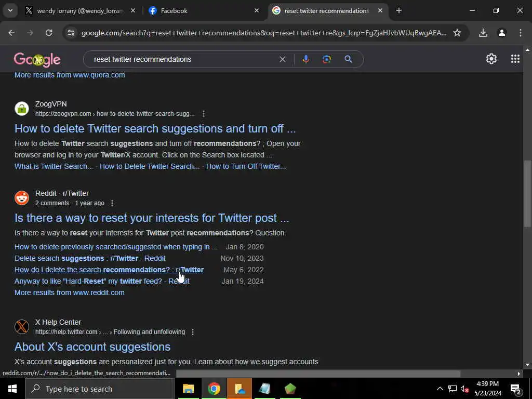The image size is (532, 399).
Task: Switch to the wendy lorrany X tab
Action: pyautogui.click(x=79, y=11)
